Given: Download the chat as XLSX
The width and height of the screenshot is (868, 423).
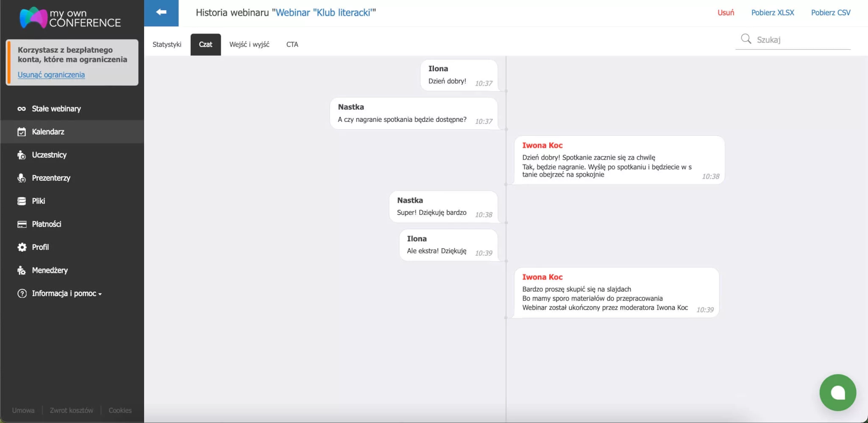Looking at the screenshot, I should 773,12.
